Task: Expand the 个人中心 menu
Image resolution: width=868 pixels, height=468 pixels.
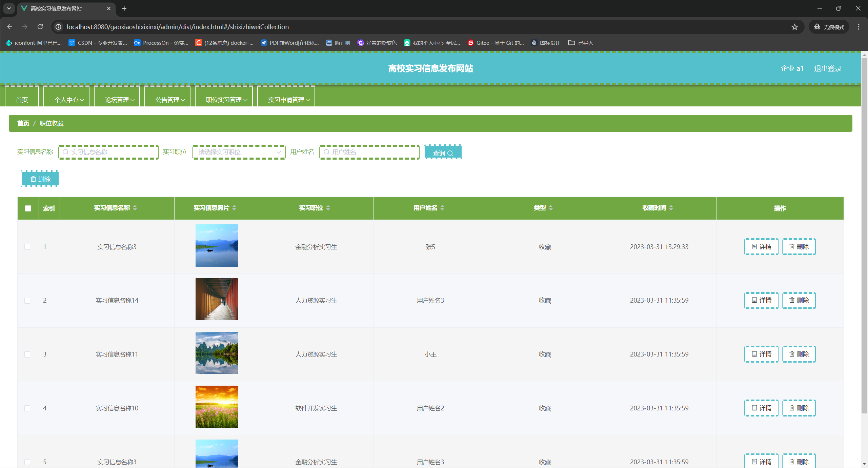Action: pos(69,100)
